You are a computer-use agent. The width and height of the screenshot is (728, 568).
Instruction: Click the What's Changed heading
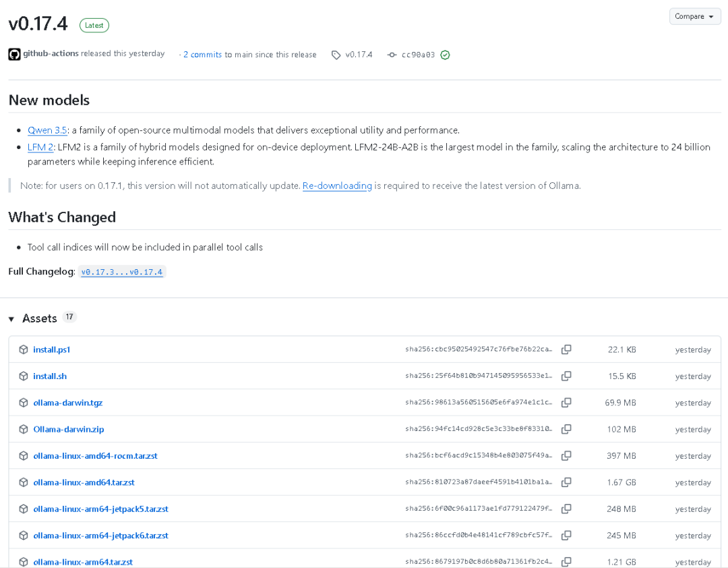tap(62, 217)
